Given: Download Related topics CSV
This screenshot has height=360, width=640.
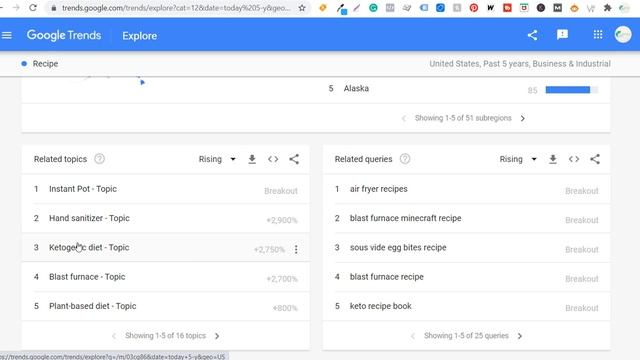Looking at the screenshot, I should (252, 159).
